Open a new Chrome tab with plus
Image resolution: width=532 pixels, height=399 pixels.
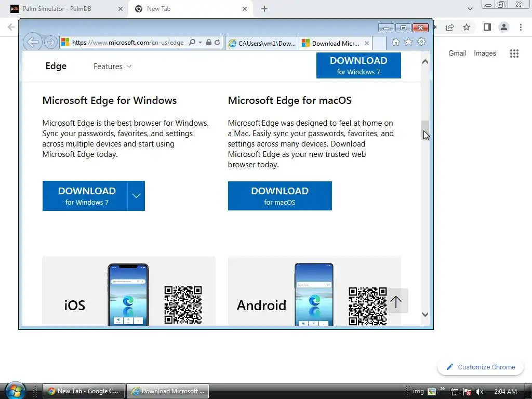pos(264,9)
